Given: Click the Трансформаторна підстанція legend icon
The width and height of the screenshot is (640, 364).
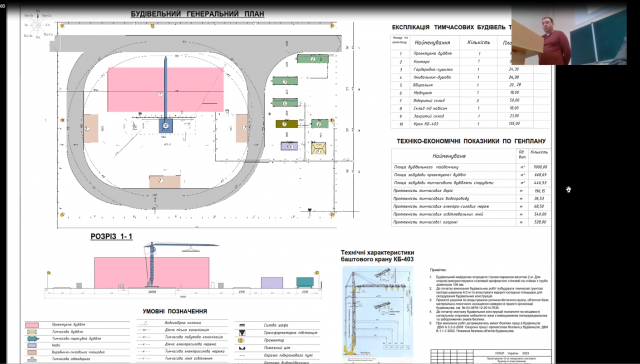Looking at the screenshot, I should (x=242, y=333).
